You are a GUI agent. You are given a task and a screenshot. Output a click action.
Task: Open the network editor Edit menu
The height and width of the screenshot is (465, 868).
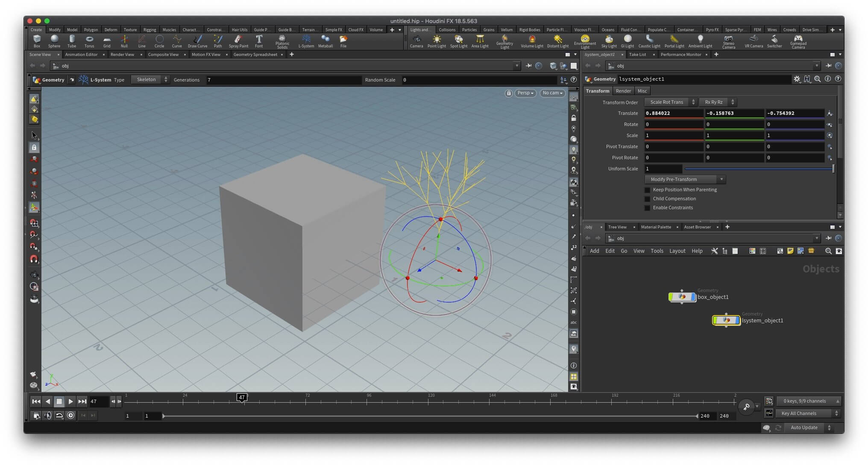coord(610,251)
